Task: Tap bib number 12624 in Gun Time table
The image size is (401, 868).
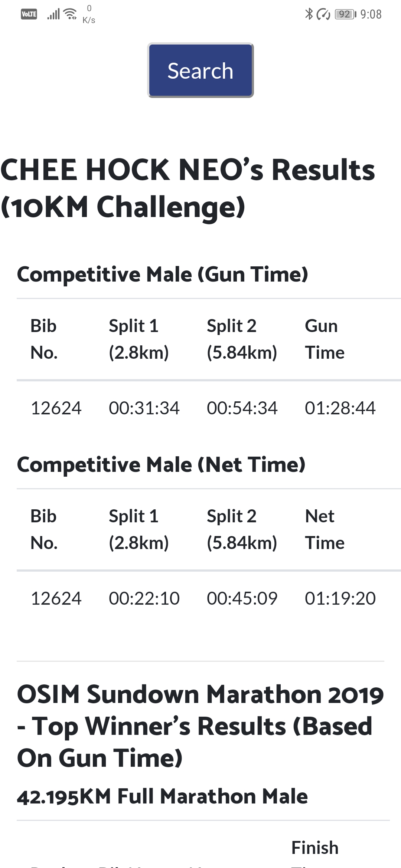Action: click(56, 408)
